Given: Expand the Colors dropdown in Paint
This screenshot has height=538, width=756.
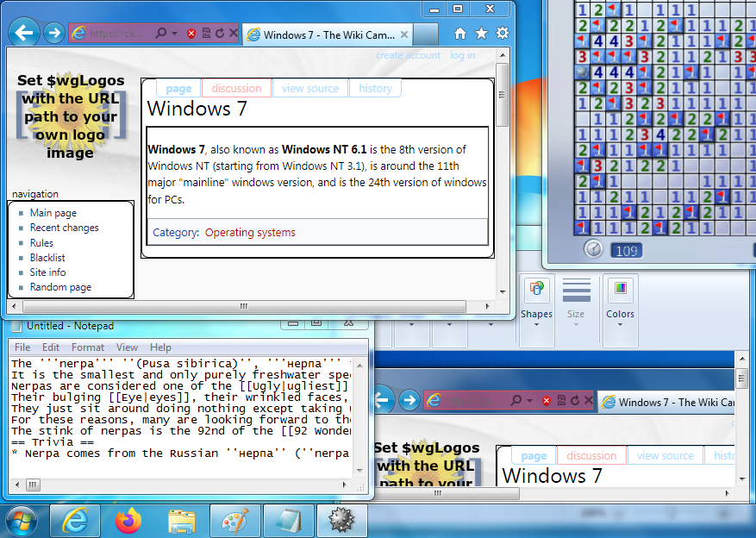Looking at the screenshot, I should [x=620, y=325].
